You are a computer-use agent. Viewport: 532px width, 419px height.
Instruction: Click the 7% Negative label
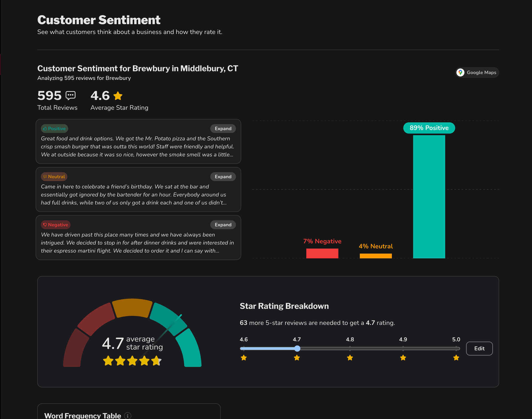coord(322,241)
